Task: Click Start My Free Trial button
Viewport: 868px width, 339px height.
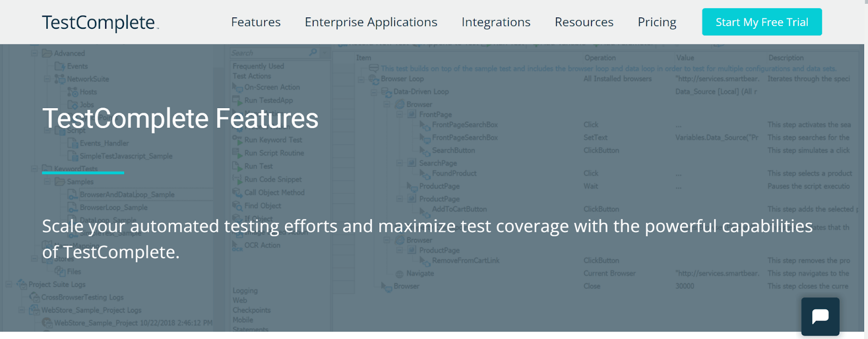Action: [x=761, y=22]
